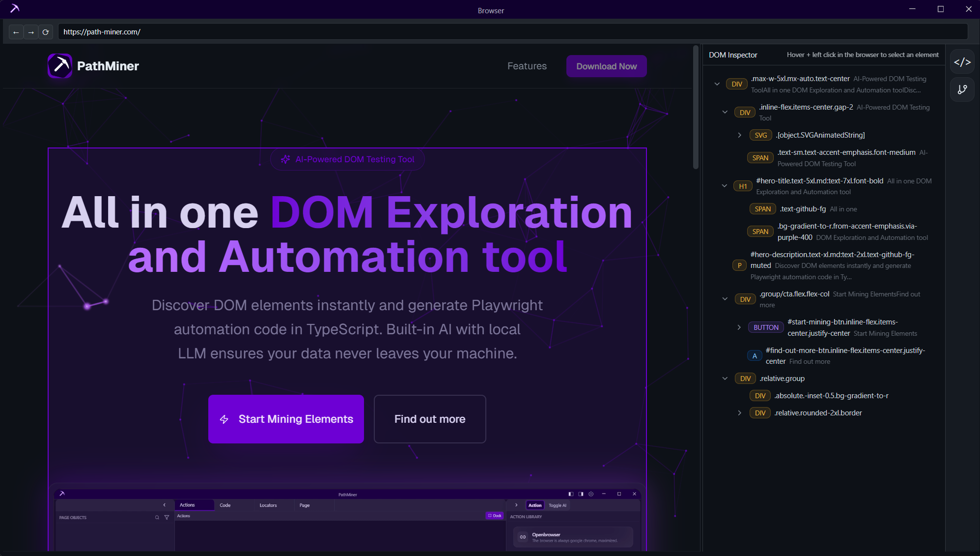This screenshot has height=556, width=980.
Task: Click the Find out more link
Action: tap(429, 419)
